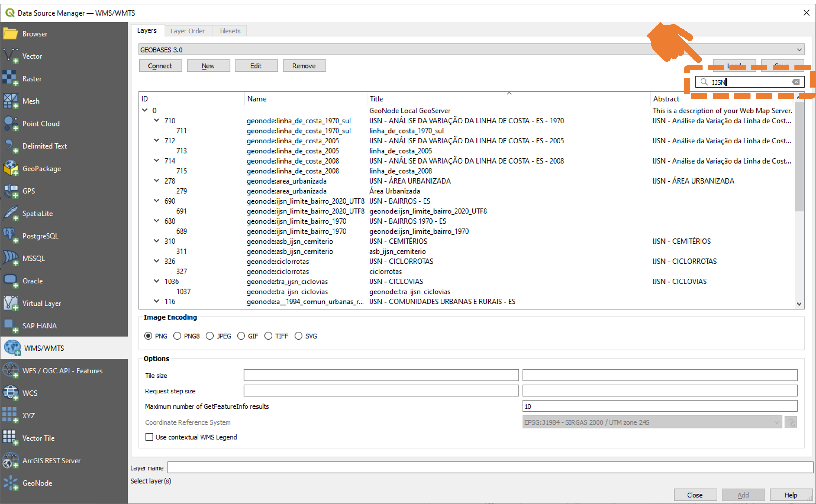Click the layer list scrollbar thumb

(x=799, y=157)
